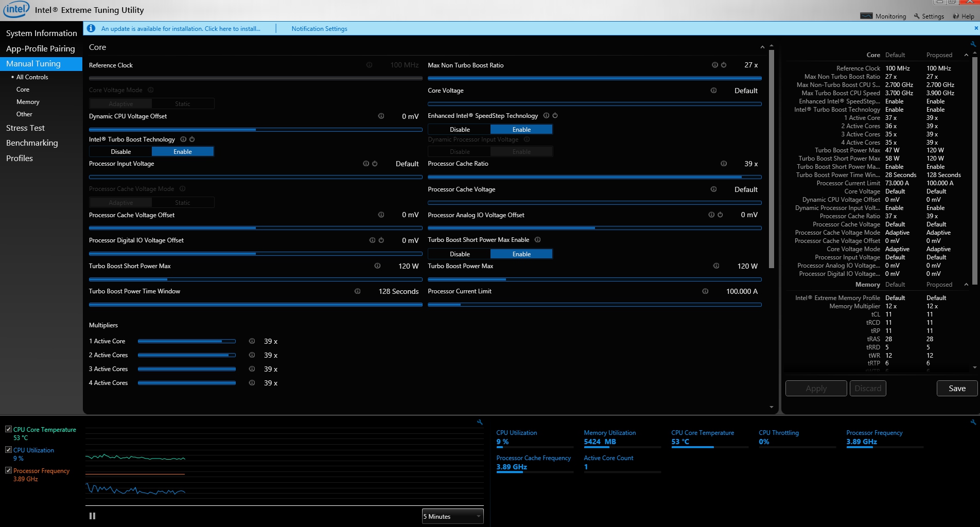Click the wrench icon above monitoring graph

pyautogui.click(x=480, y=423)
